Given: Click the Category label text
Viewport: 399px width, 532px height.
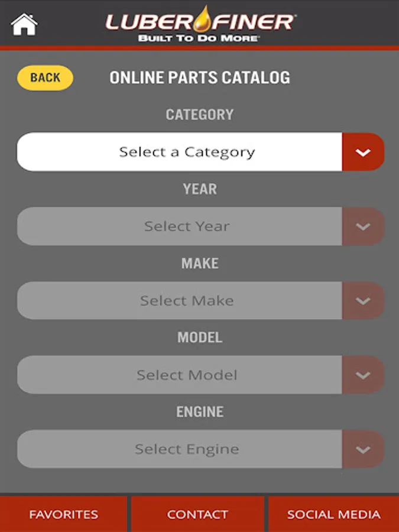Looking at the screenshot, I should [x=200, y=114].
